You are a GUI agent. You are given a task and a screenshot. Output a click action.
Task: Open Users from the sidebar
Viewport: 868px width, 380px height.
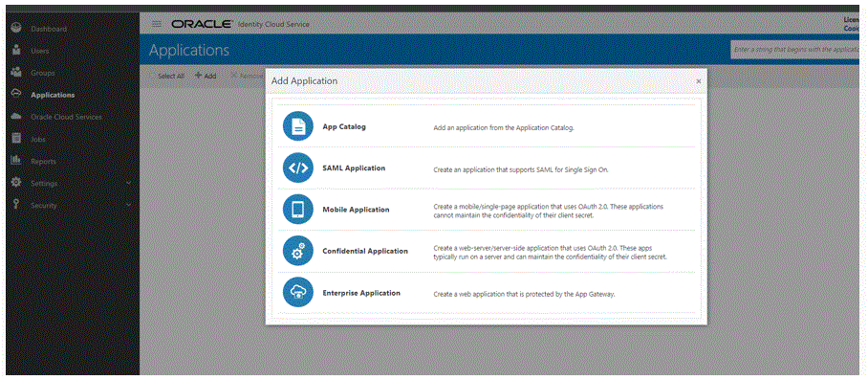coord(40,51)
